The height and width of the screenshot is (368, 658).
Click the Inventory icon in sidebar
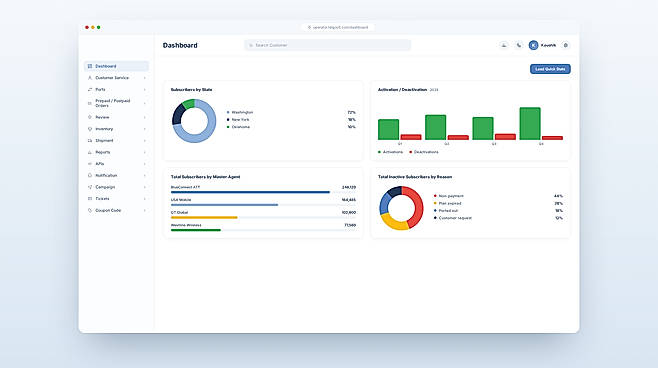[90, 129]
